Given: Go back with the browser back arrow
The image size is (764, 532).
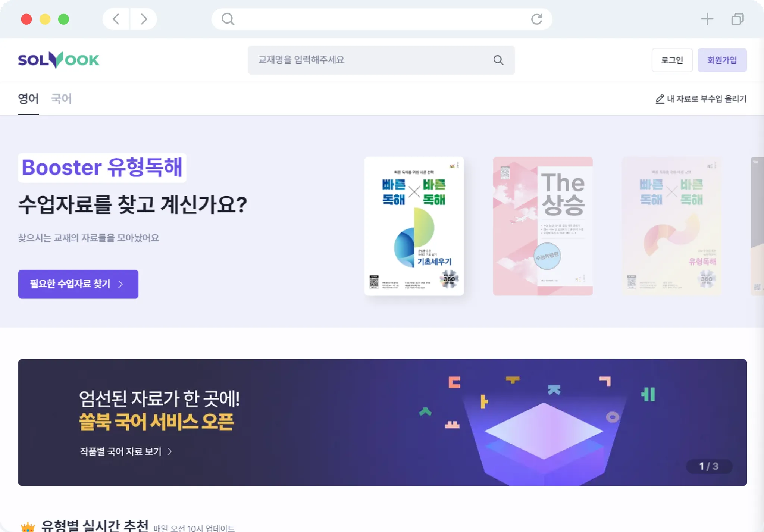Looking at the screenshot, I should click(116, 19).
